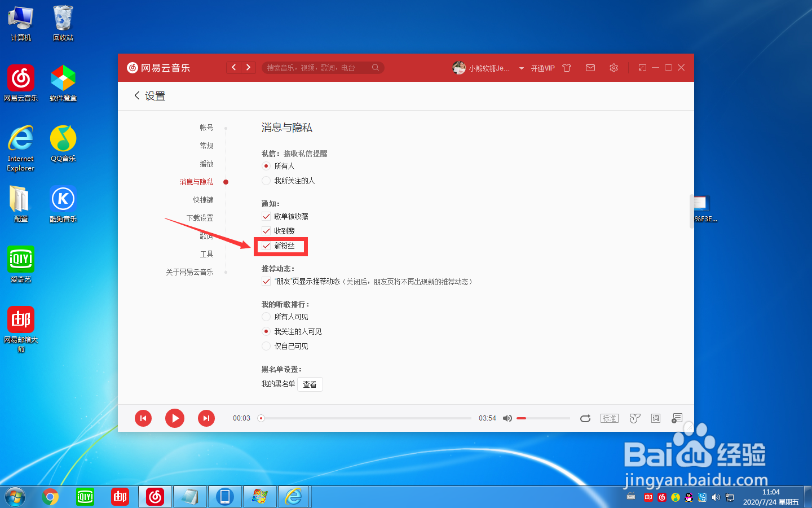The height and width of the screenshot is (508, 812).
Task: Click 查看 to view my blacklist
Action: pos(310,384)
